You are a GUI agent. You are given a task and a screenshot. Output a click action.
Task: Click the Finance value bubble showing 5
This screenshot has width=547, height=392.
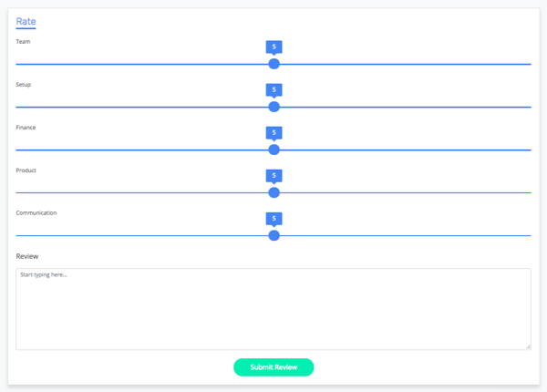pos(273,133)
